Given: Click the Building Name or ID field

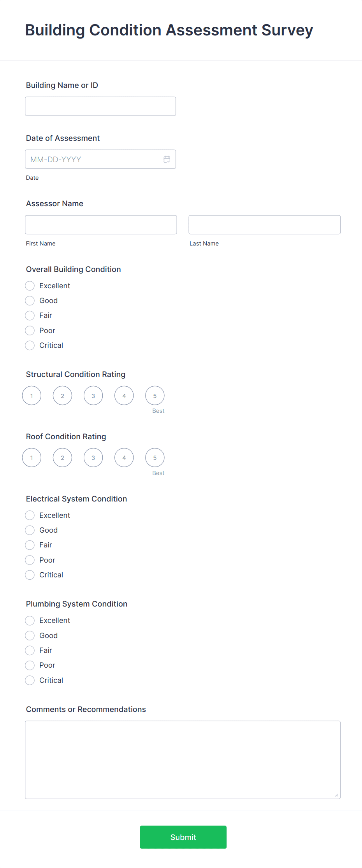Looking at the screenshot, I should pyautogui.click(x=100, y=106).
